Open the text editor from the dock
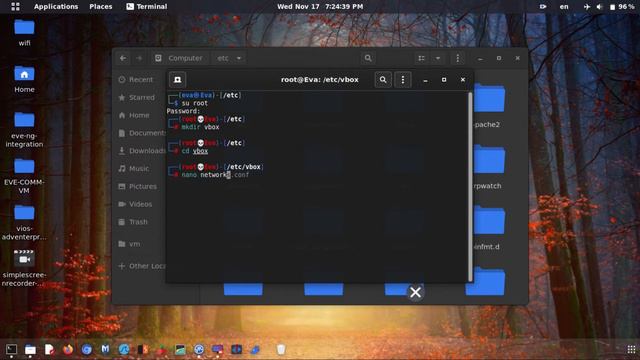Viewport: 640px width, 360px height. (49, 349)
